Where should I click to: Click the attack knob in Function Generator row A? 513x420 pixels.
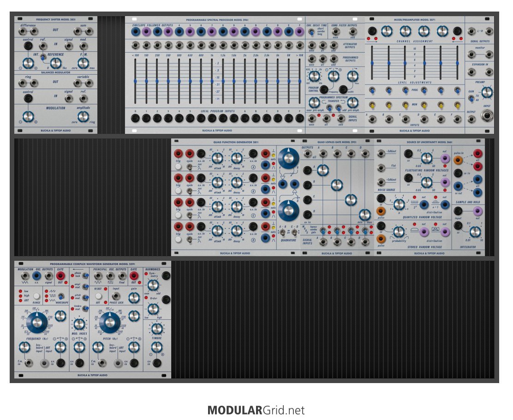coord(217,158)
